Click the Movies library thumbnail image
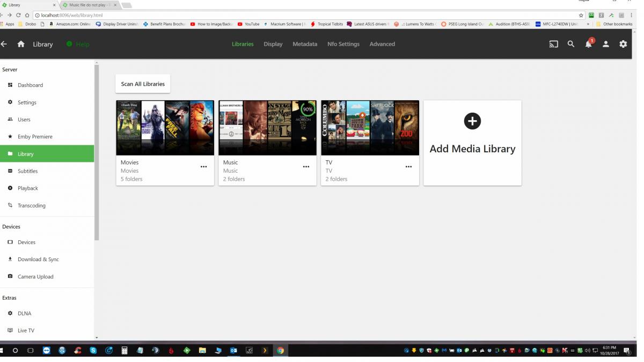644x362 pixels. (x=165, y=128)
